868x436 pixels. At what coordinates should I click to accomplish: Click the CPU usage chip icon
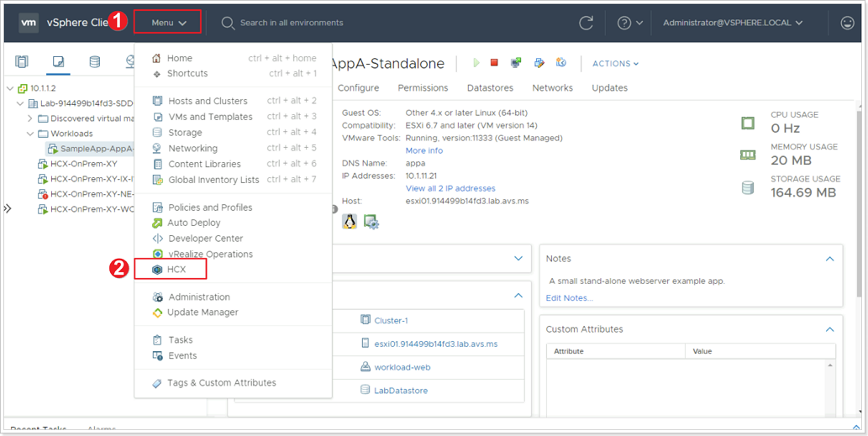point(748,123)
